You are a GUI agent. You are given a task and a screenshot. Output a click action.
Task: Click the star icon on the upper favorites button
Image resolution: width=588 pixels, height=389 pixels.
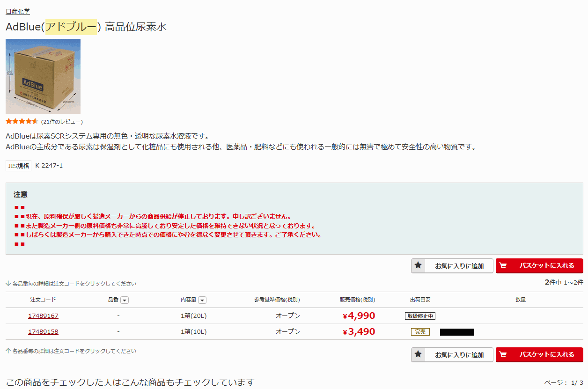(418, 265)
